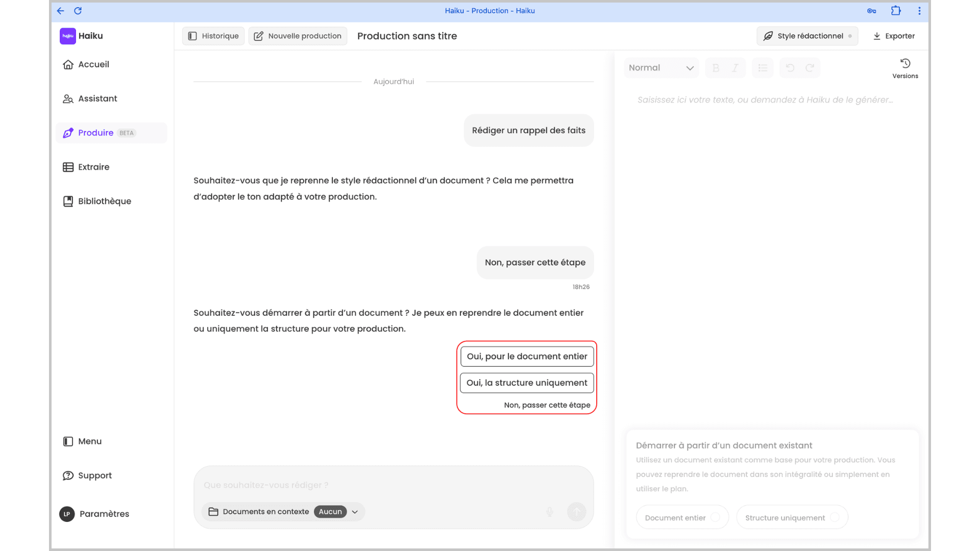Open the browser three-dot menu
Screen dimensions: 980x551
919,11
